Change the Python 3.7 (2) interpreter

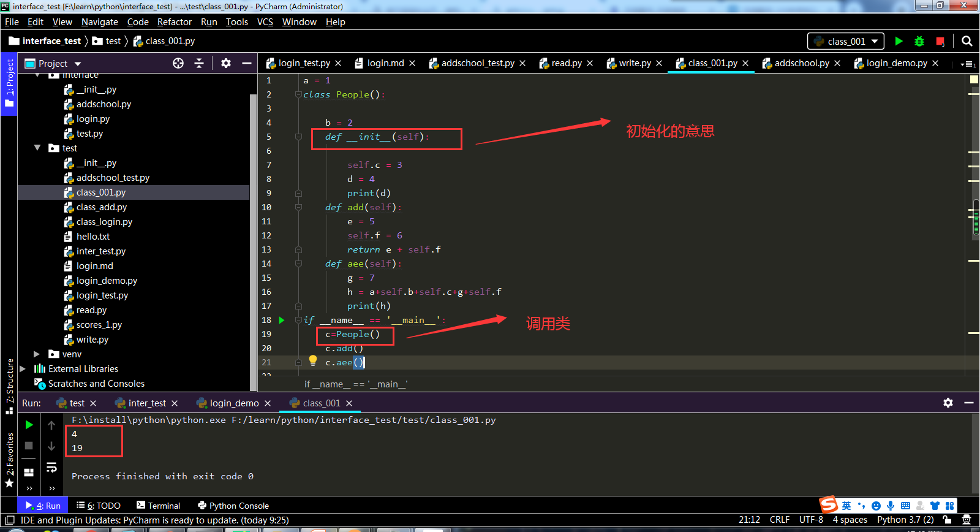pyautogui.click(x=905, y=520)
